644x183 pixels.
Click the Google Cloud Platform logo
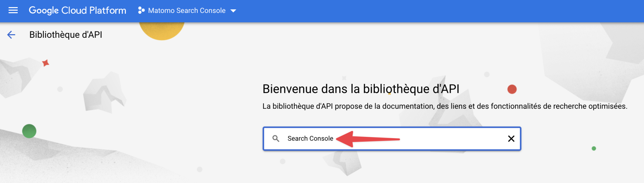tap(77, 10)
